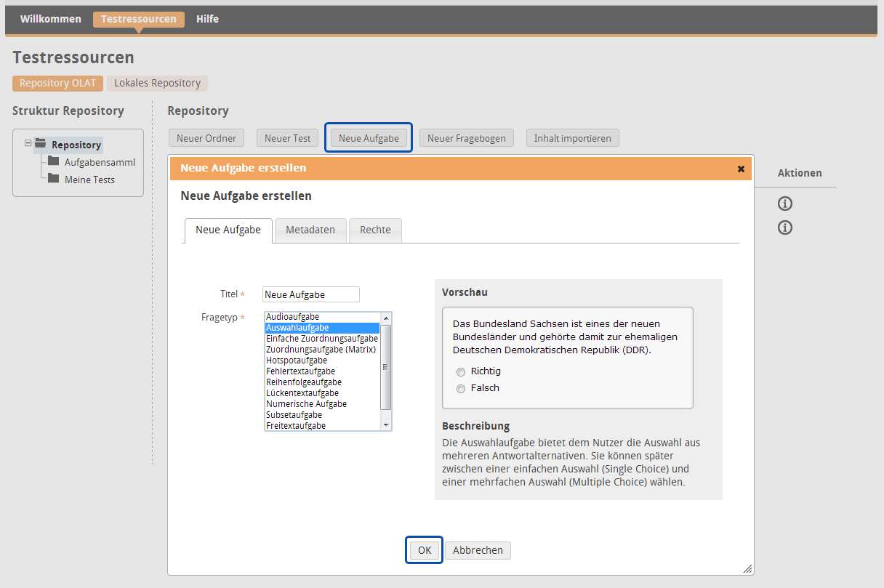The image size is (884, 588).
Task: Collapse the Repository tree node
Action: (x=28, y=143)
